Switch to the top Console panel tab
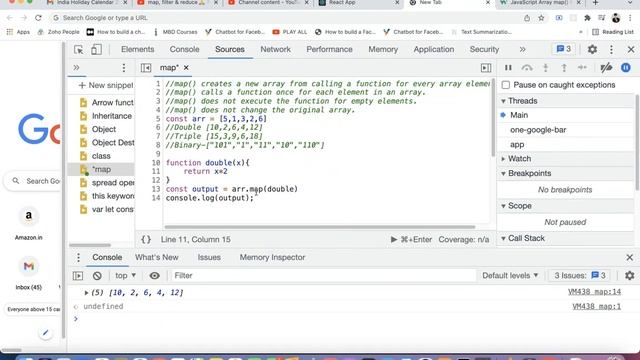Screen dimensions: 640x360 pos(184,49)
